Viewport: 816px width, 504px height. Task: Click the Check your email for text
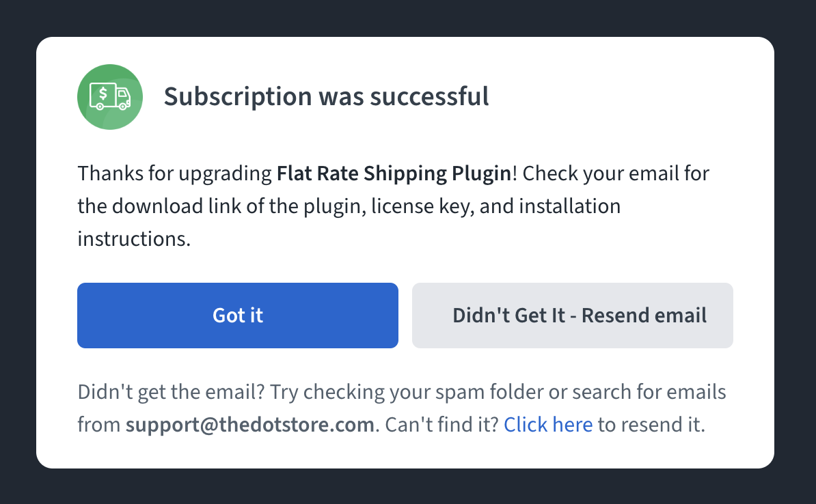pos(616,173)
